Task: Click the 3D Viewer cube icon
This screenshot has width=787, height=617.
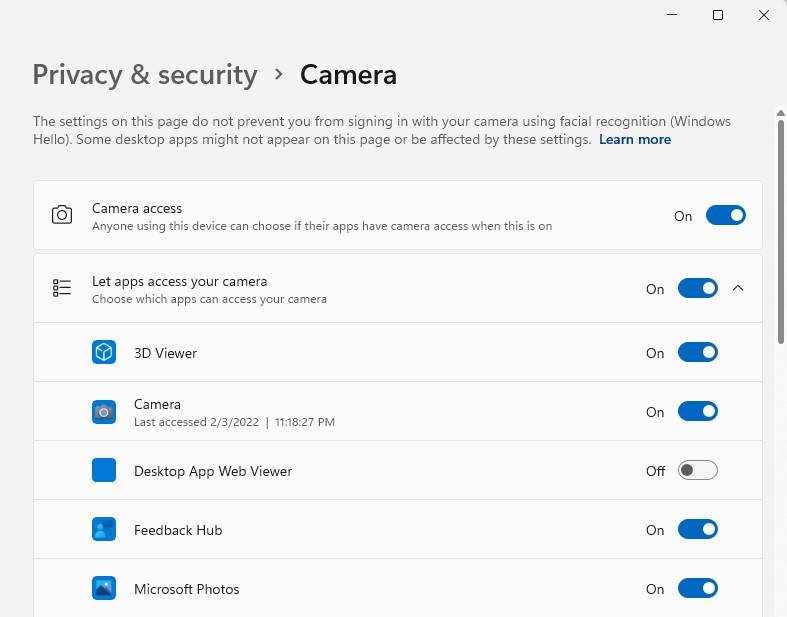Action: tap(104, 352)
